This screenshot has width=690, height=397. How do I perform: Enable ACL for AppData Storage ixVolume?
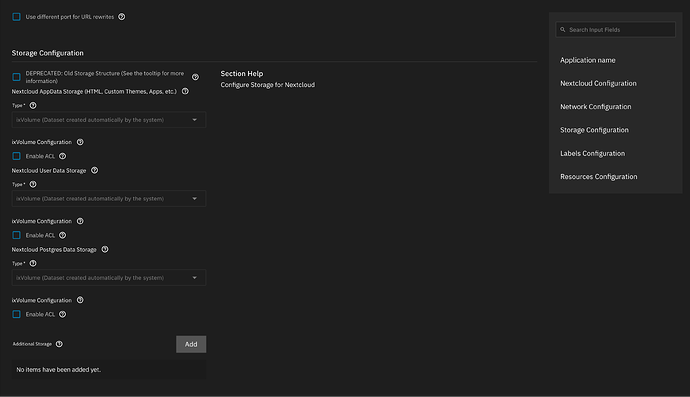coord(16,156)
